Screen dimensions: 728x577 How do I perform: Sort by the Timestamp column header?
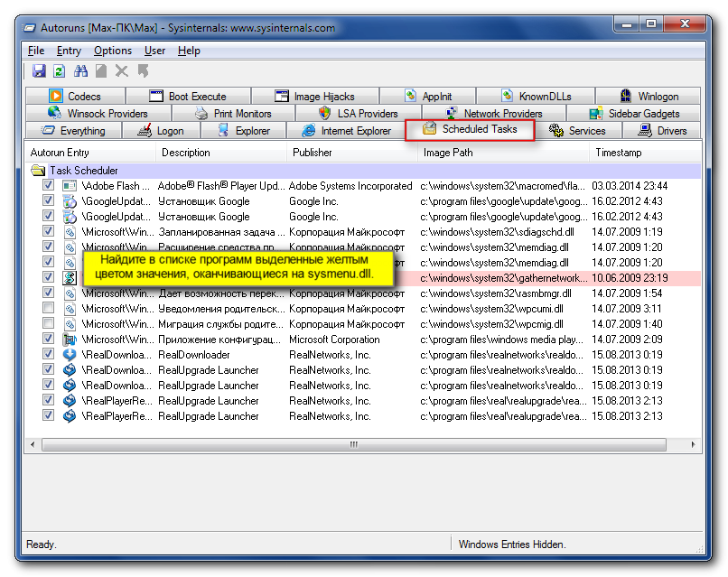coord(646,153)
